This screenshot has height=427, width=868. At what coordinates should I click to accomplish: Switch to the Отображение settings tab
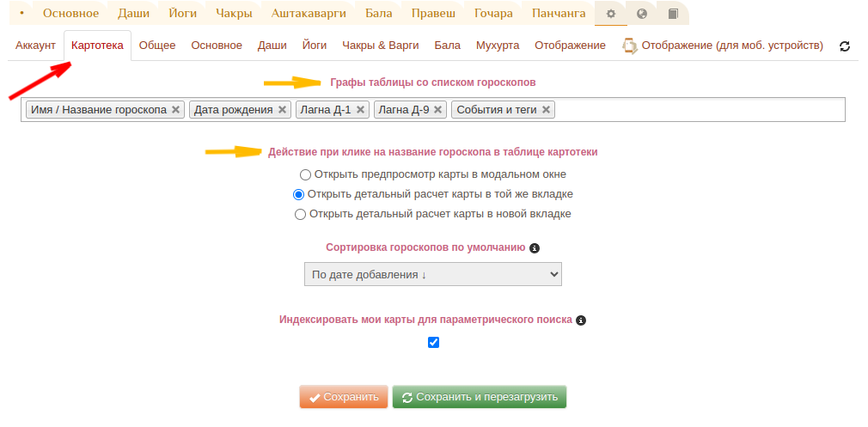pos(570,46)
